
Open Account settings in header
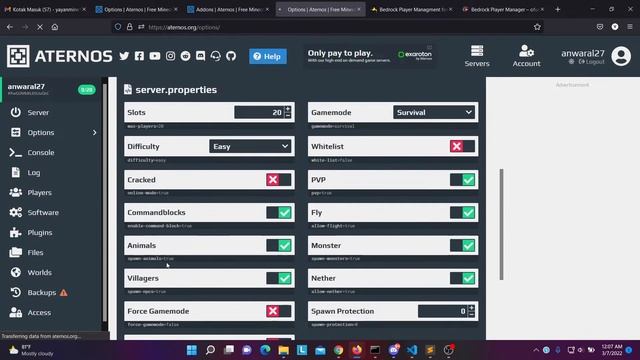(x=526, y=56)
